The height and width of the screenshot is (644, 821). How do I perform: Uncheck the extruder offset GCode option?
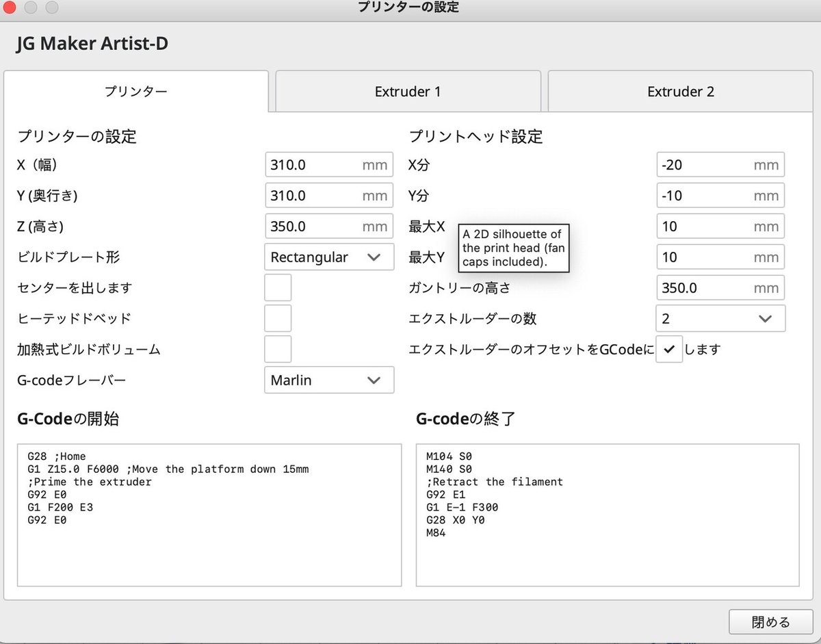click(x=669, y=349)
